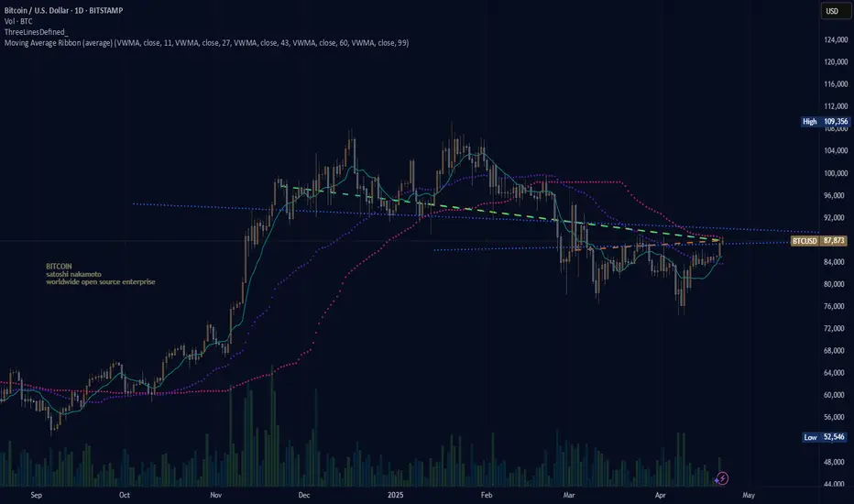Click the Apr label on time axis
The height and width of the screenshot is (504, 854).
tap(660, 495)
